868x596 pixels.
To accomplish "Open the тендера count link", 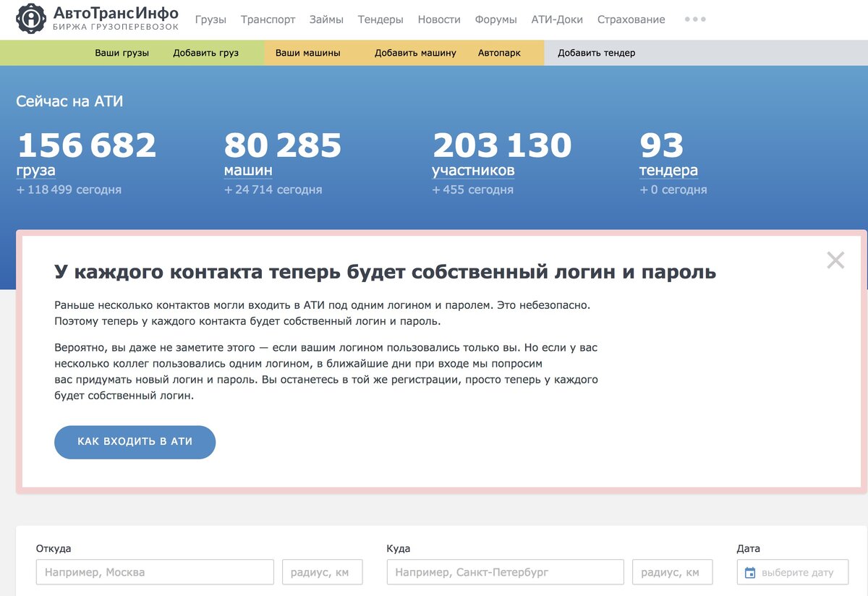I will pos(668,171).
